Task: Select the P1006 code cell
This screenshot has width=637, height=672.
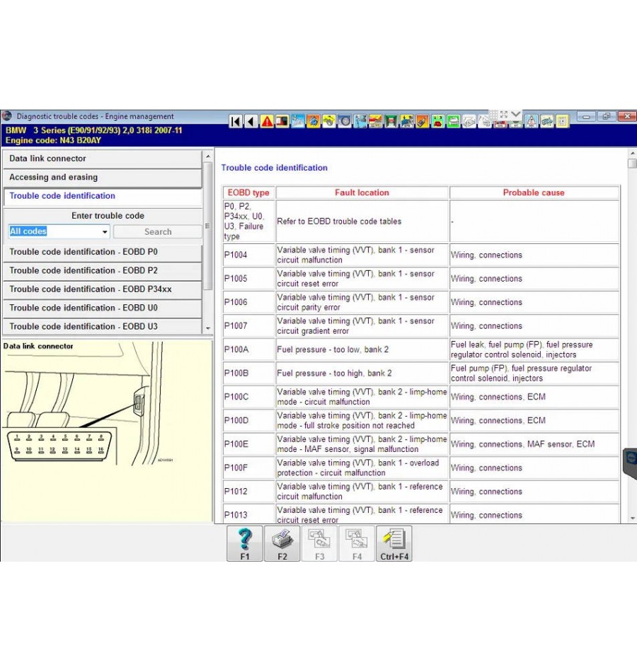Action: click(x=249, y=302)
